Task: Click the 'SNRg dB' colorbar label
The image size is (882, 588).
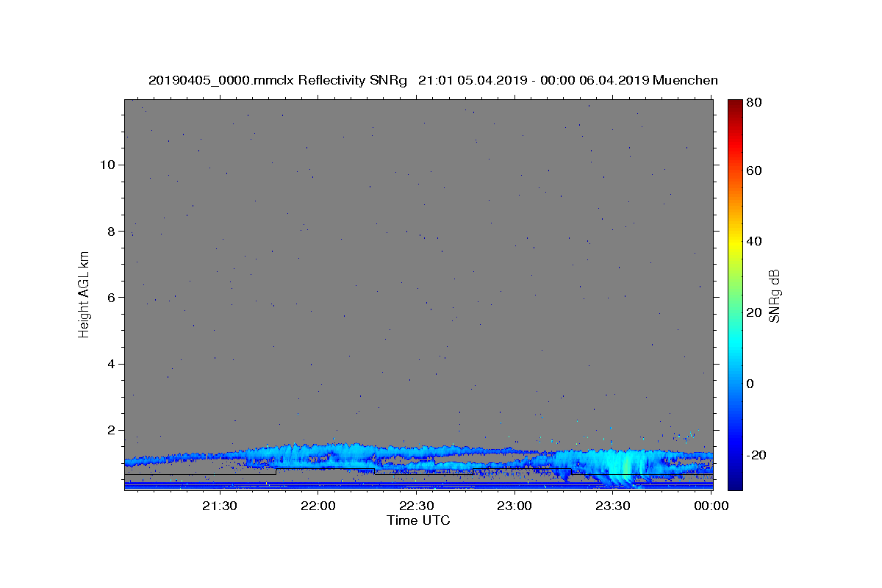Action: click(774, 295)
